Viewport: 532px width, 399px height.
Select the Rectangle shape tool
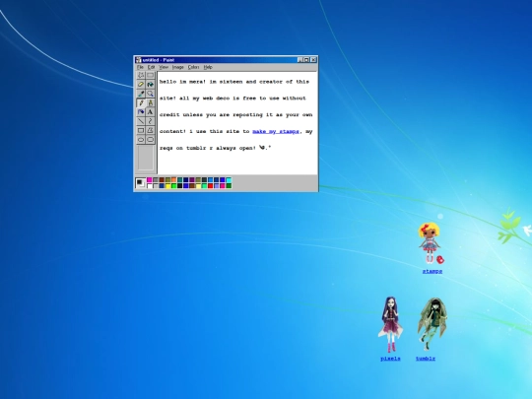click(x=141, y=130)
